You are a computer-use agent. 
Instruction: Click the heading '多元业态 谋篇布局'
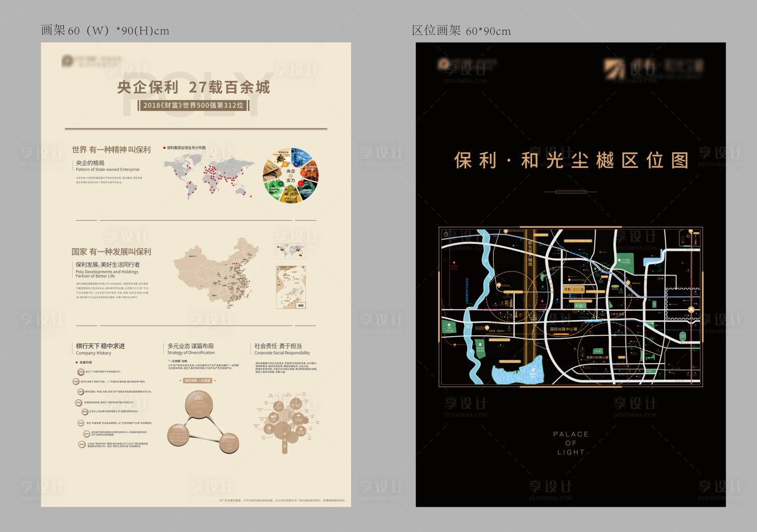coord(190,346)
